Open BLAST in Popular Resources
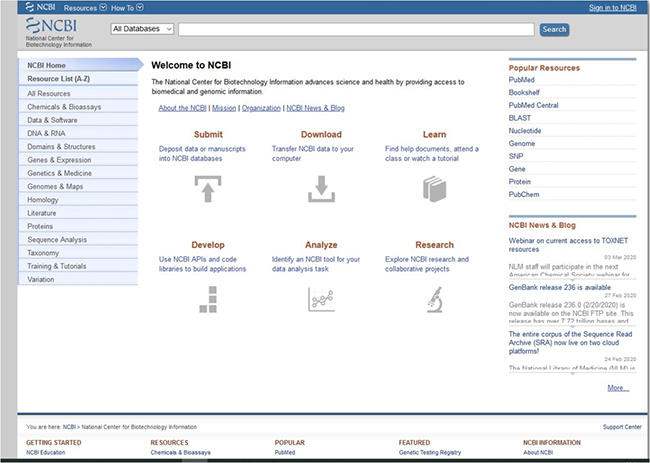The image size is (650, 463). coord(520,118)
